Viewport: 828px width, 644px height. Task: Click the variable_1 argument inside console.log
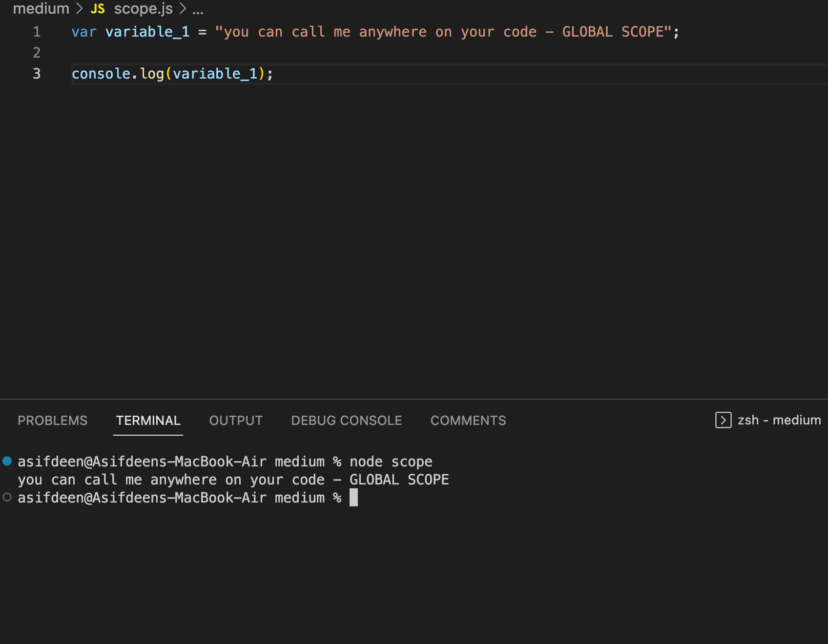coord(215,74)
